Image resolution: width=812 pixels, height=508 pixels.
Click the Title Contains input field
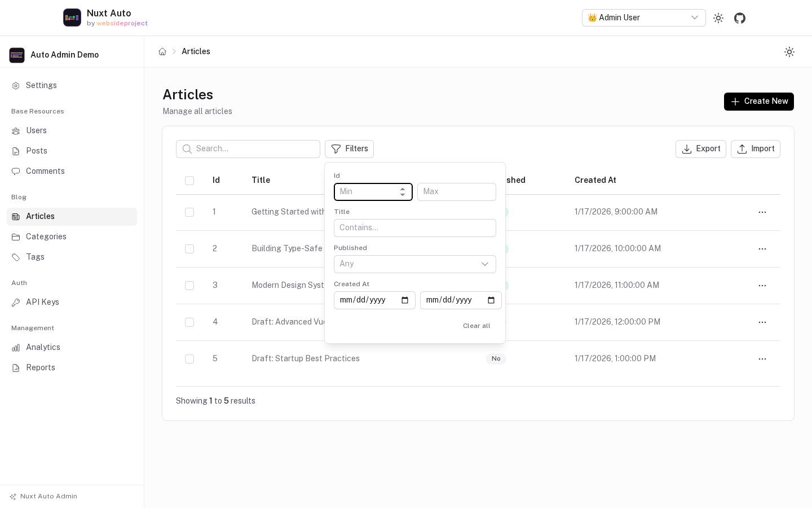point(415,228)
